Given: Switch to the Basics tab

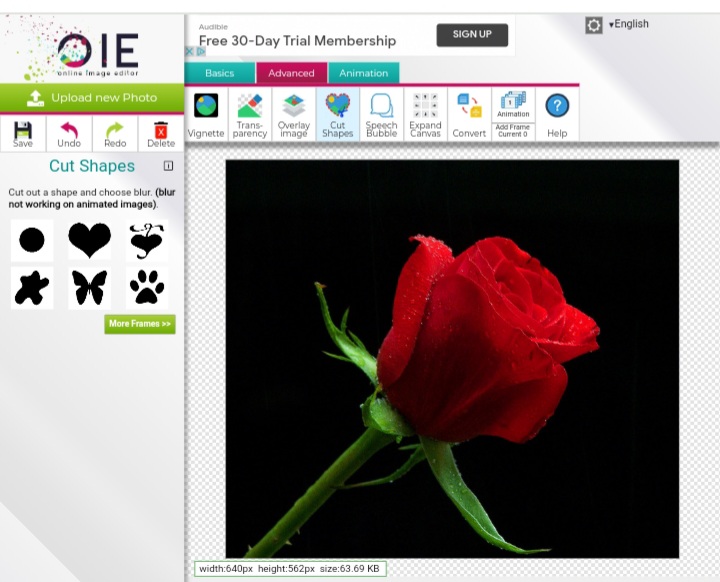Looking at the screenshot, I should [x=220, y=73].
